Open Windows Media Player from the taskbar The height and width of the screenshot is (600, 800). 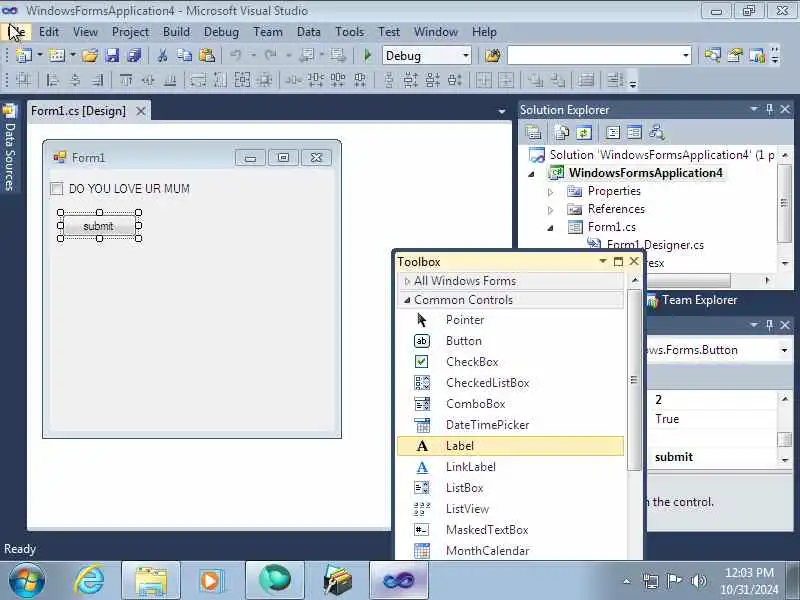211,580
